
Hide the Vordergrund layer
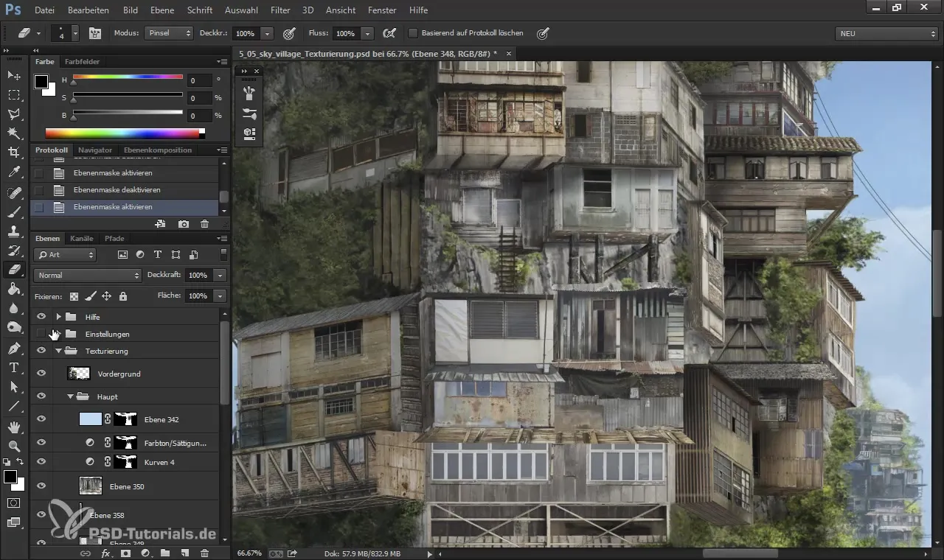[41, 374]
